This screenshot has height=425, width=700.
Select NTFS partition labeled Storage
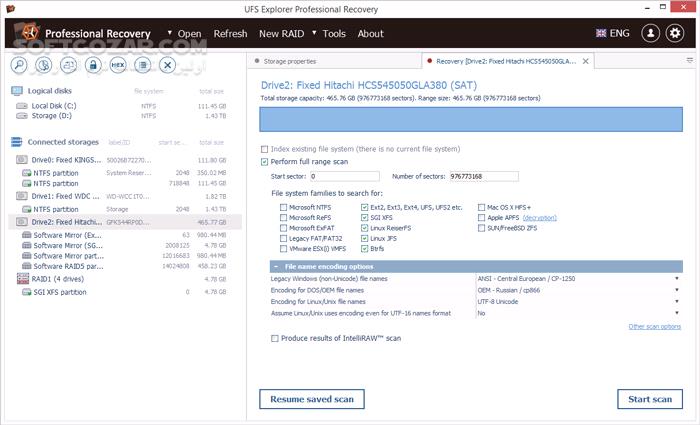125,209
